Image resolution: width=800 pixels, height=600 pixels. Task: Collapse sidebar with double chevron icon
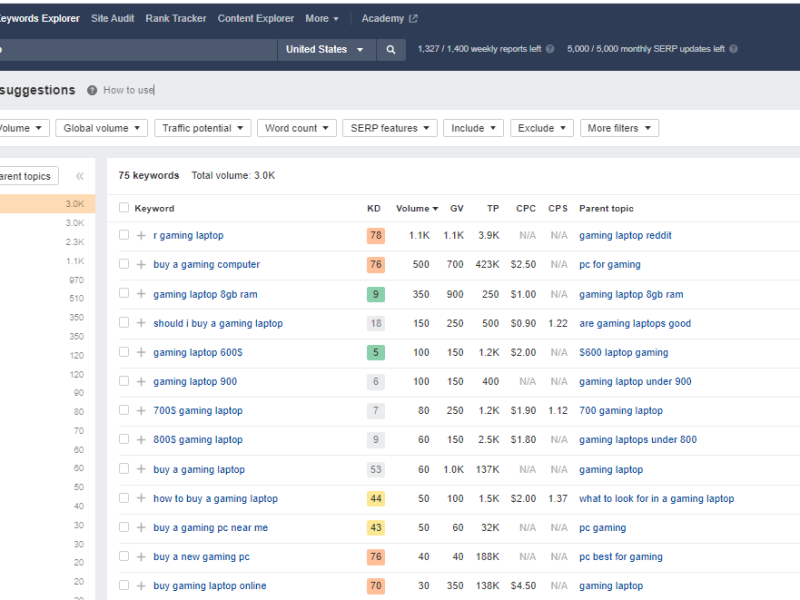[80, 176]
